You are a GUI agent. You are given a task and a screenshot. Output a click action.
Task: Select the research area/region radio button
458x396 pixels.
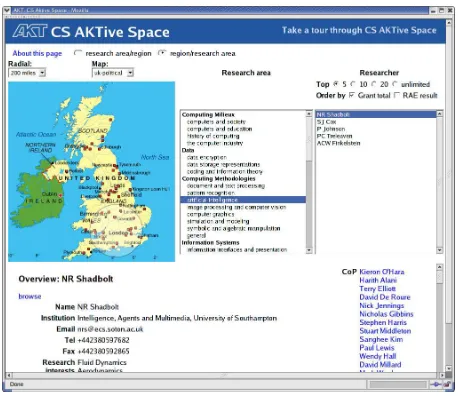(78, 53)
